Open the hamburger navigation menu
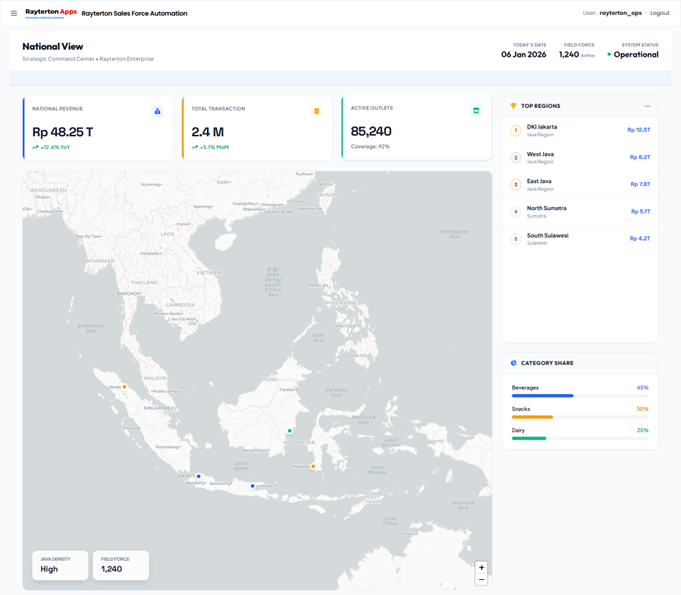Viewport: 681px width, 595px height. coord(14,13)
